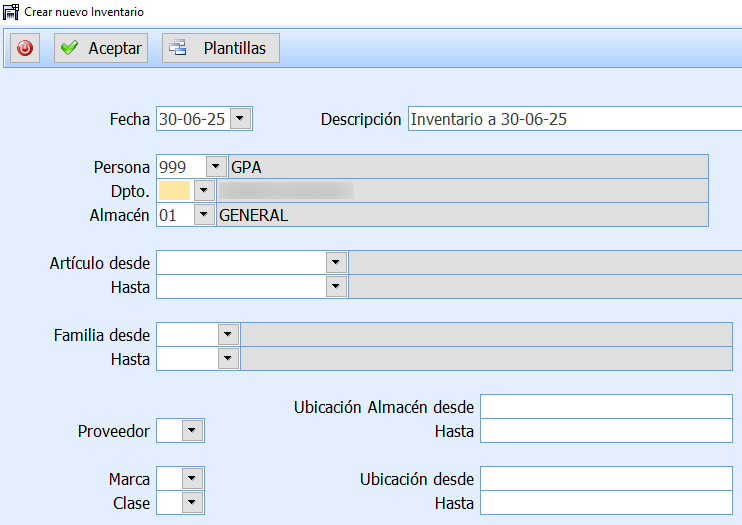This screenshot has width=742, height=525.
Task: Open the Almacén dropdown arrow
Action: [x=203, y=214]
